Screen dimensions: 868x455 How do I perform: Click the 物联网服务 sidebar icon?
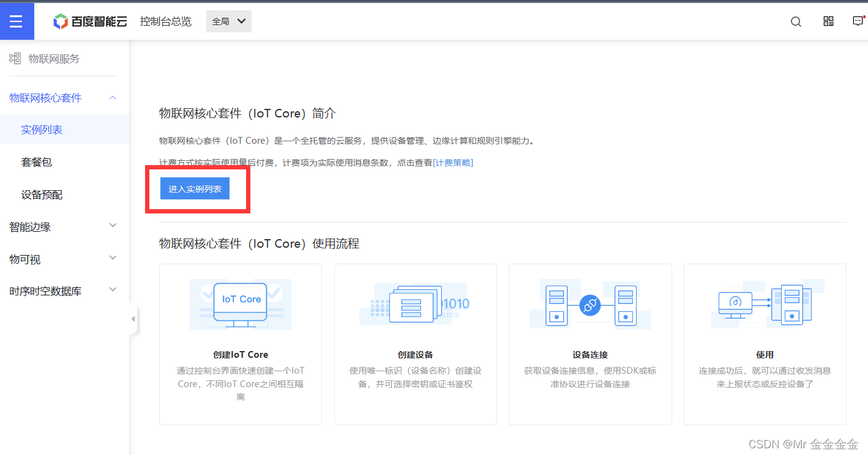point(15,58)
